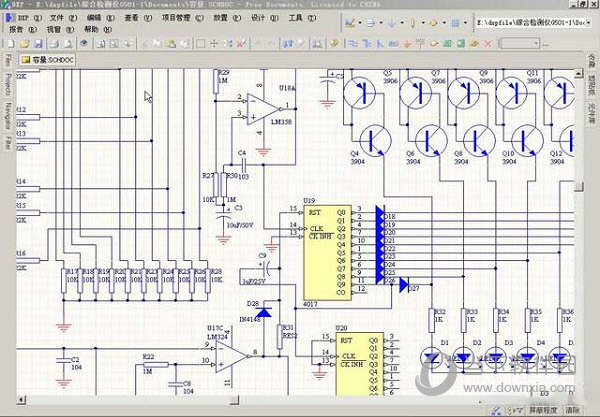Click the 10uF/50V capacitor value text
The height and width of the screenshot is (417, 600).
click(240, 225)
